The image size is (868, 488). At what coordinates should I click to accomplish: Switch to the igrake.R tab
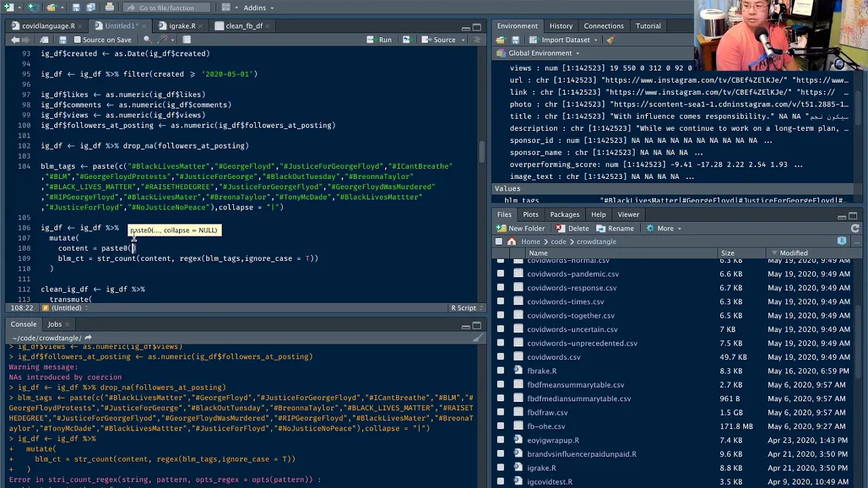pyautogui.click(x=182, y=26)
